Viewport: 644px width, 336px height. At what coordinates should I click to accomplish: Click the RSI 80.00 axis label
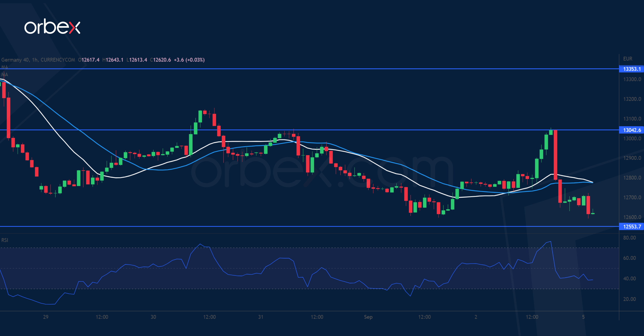tap(629, 238)
